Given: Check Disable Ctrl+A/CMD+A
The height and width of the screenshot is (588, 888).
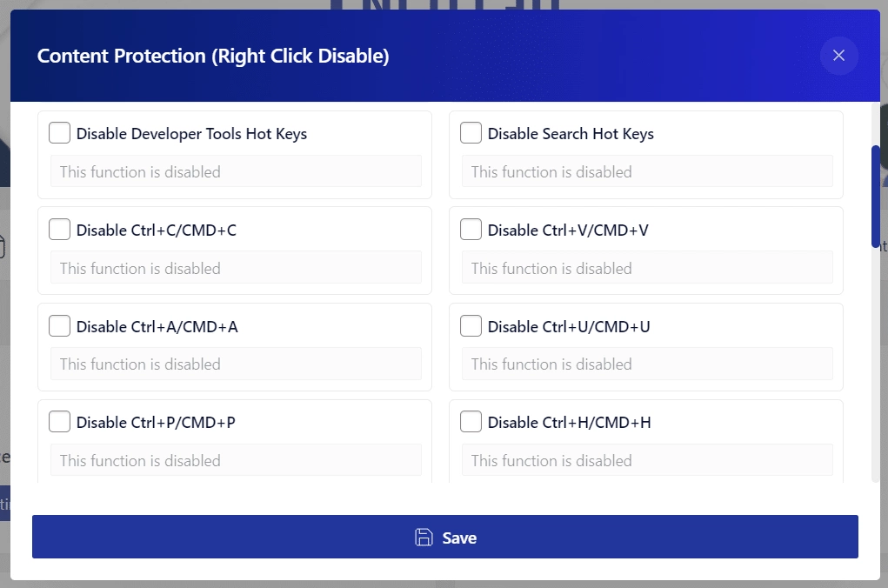Looking at the screenshot, I should tap(59, 325).
